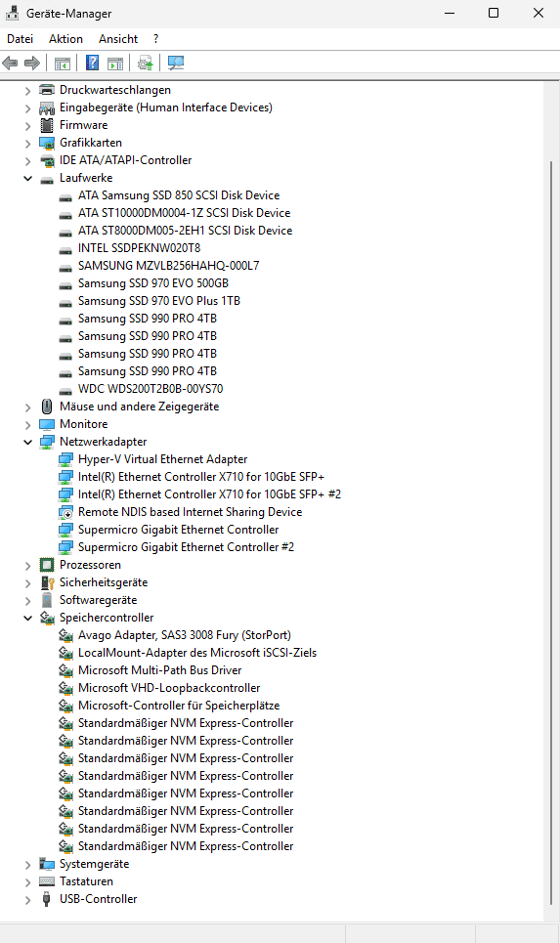
Task: Click the Remote NDIS adapter icon
Action: (65, 512)
